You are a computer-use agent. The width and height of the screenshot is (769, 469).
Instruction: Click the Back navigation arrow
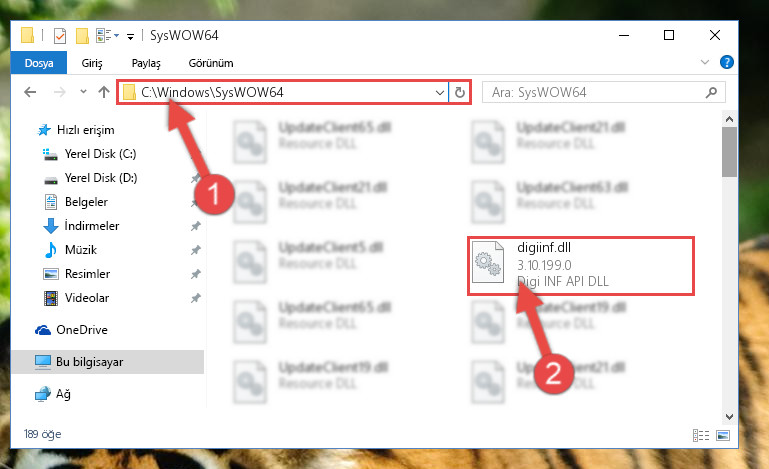(x=30, y=92)
